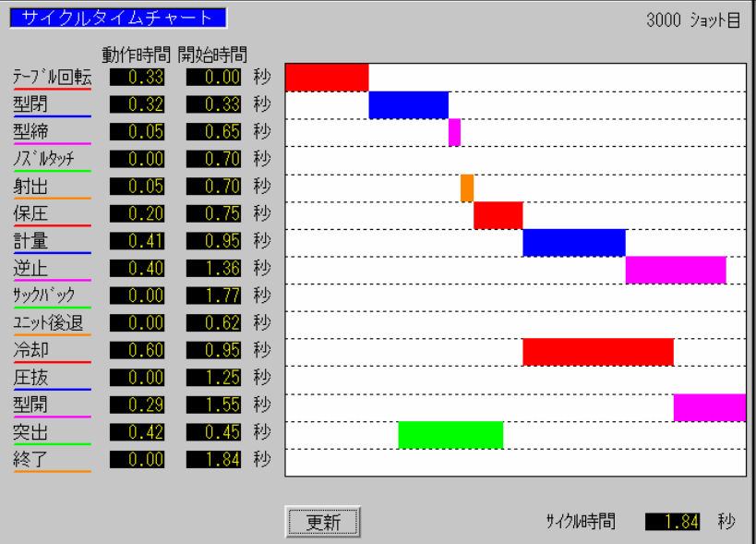This screenshot has height=544, width=756.
Task: Select 型締 start time 0.65
Action: (213, 132)
